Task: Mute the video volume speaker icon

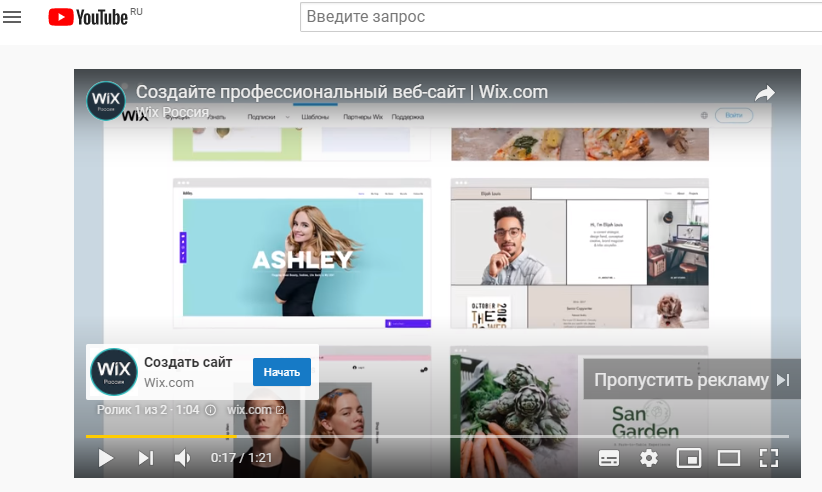Action: pos(183,458)
